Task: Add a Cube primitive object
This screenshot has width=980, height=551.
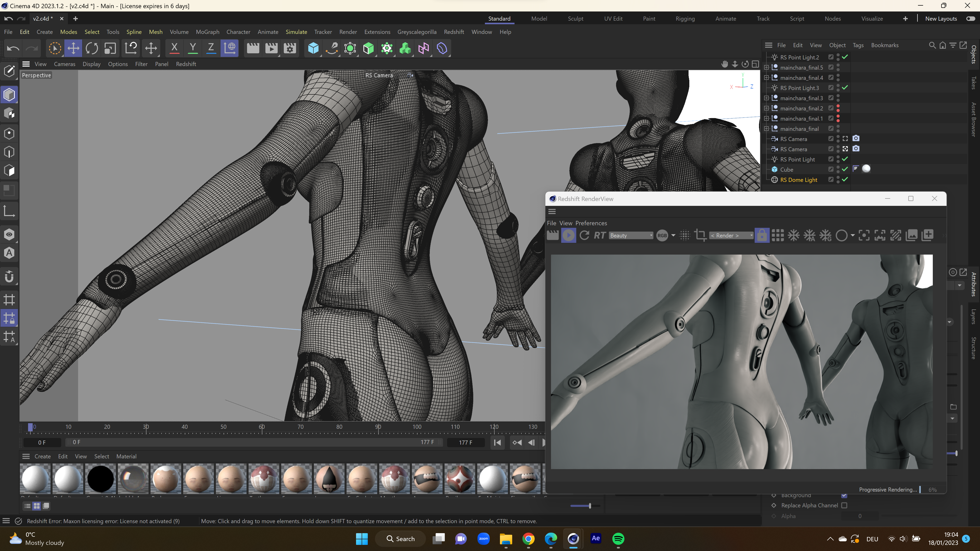Action: click(313, 48)
